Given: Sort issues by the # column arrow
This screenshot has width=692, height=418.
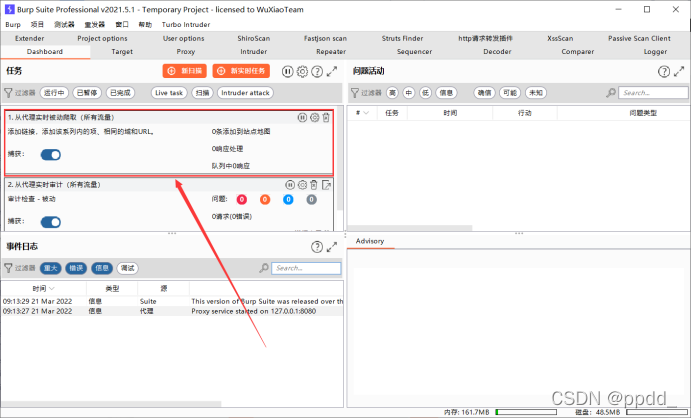Looking at the screenshot, I should [366, 113].
